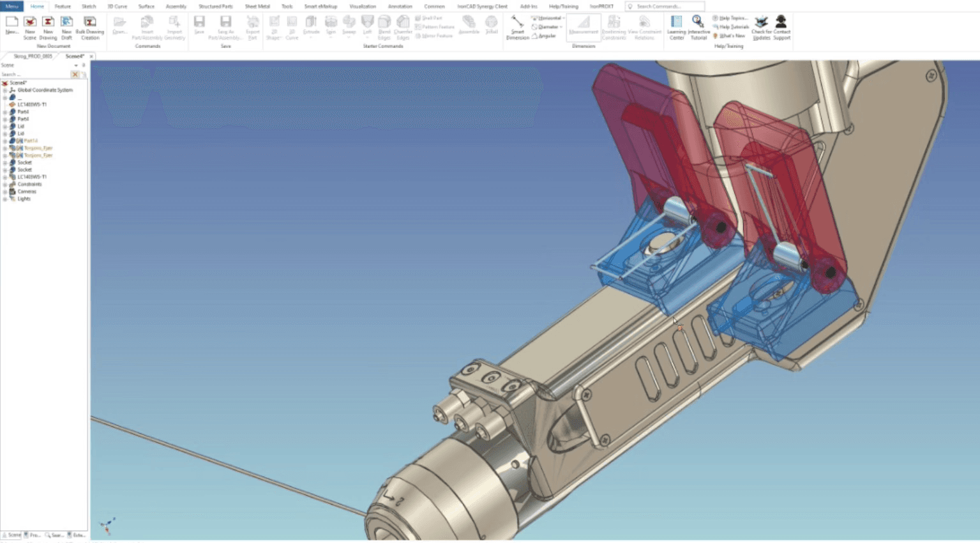Select the Sweep tool
The image size is (980, 543).
(349, 27)
